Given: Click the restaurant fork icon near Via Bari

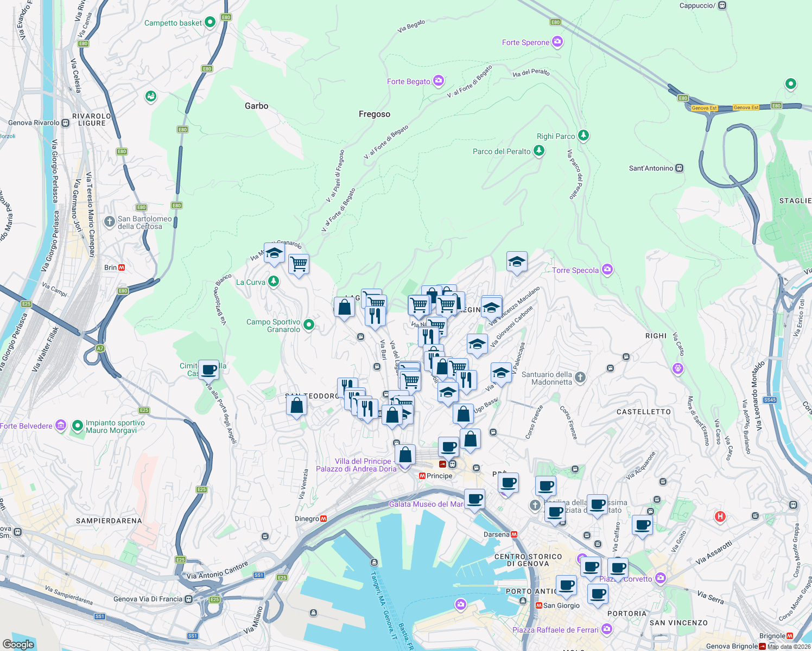Looking at the screenshot, I should click(x=375, y=315).
